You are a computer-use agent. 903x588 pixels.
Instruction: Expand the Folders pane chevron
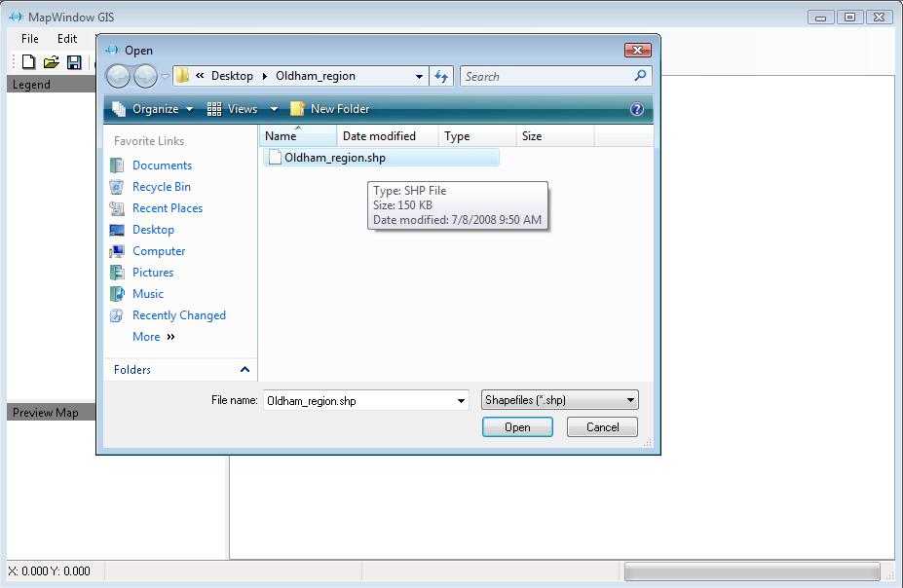point(245,370)
